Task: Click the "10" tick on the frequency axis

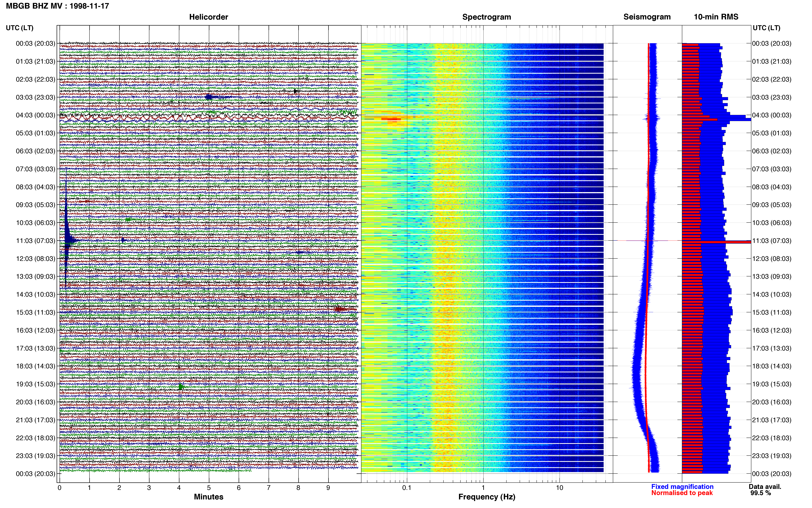Action: coord(559,488)
